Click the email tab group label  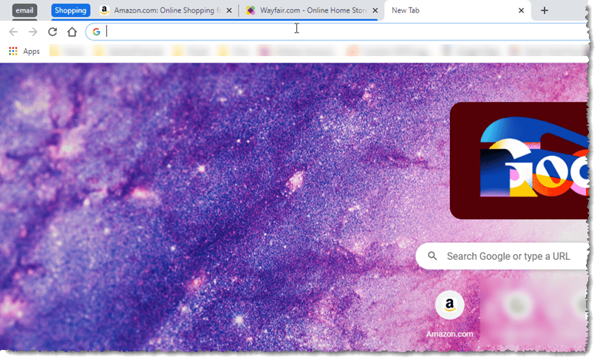coord(25,10)
